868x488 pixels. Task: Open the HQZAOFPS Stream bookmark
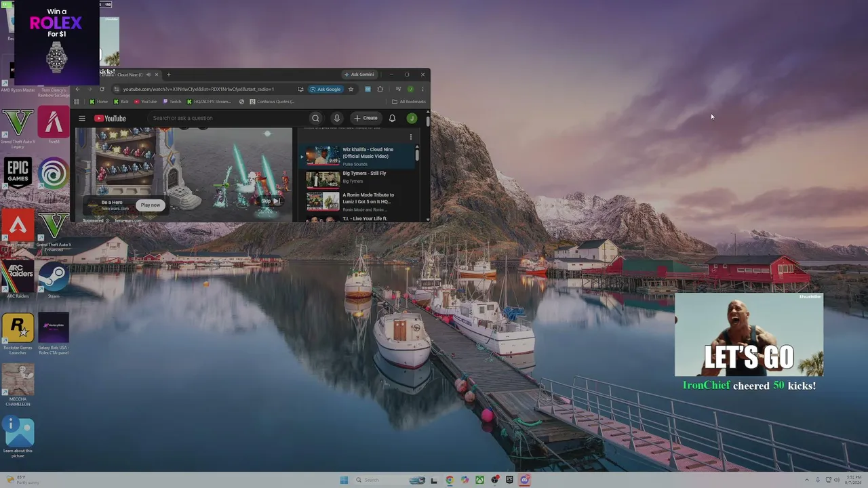point(210,102)
